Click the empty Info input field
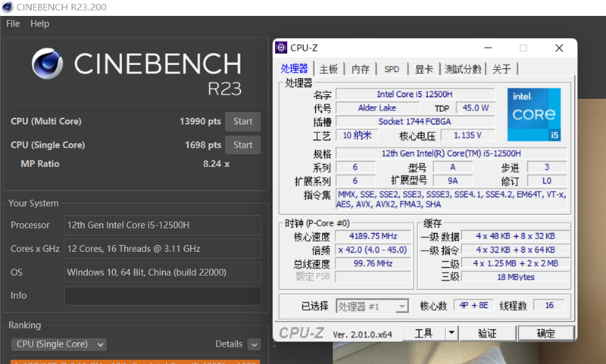This screenshot has height=364, width=606. coord(162,296)
